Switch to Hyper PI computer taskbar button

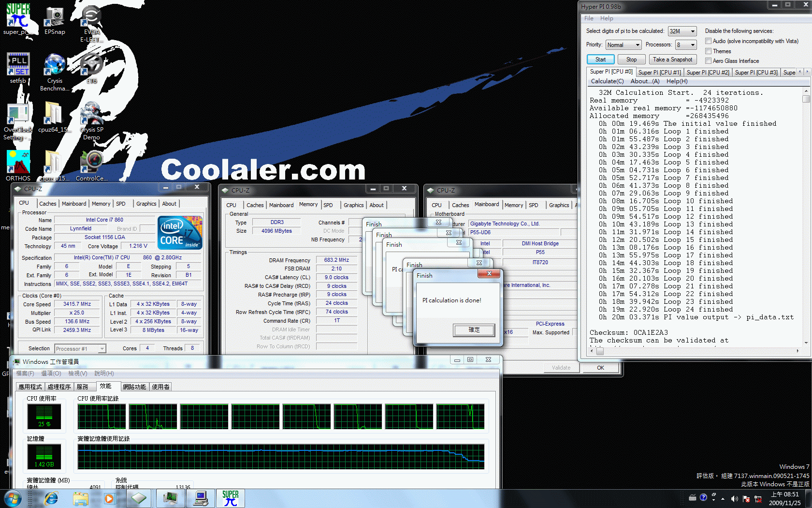(201, 498)
